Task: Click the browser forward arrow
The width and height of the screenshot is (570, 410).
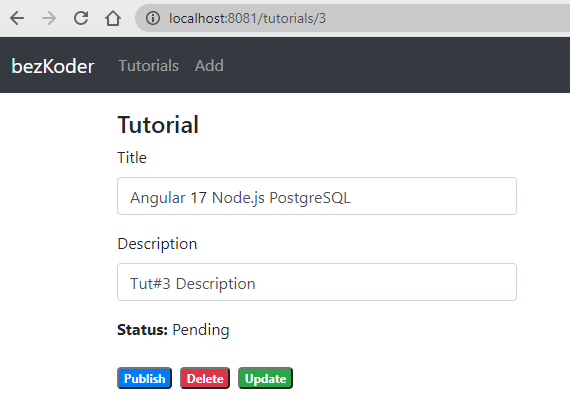Action: 49,18
